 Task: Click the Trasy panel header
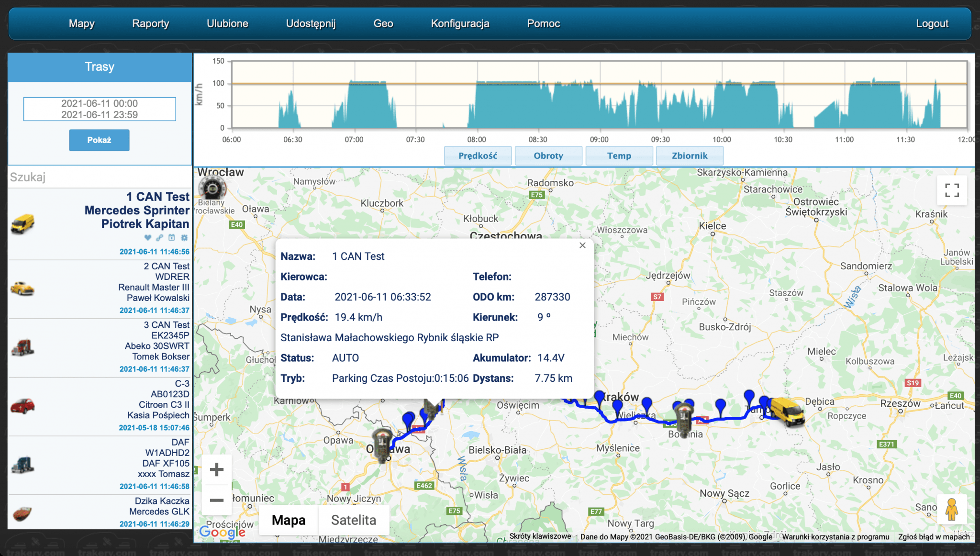[100, 67]
